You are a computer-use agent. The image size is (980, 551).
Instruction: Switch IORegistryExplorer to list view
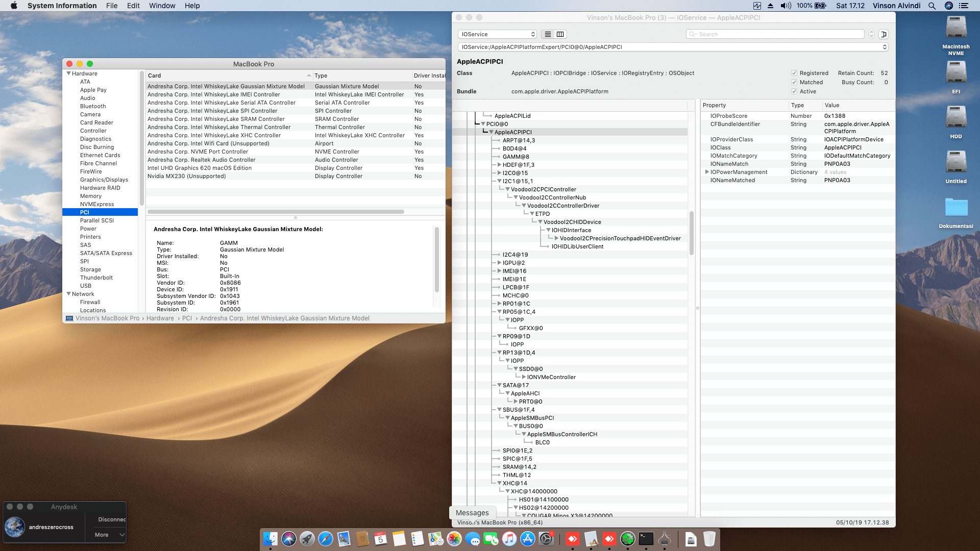point(547,34)
